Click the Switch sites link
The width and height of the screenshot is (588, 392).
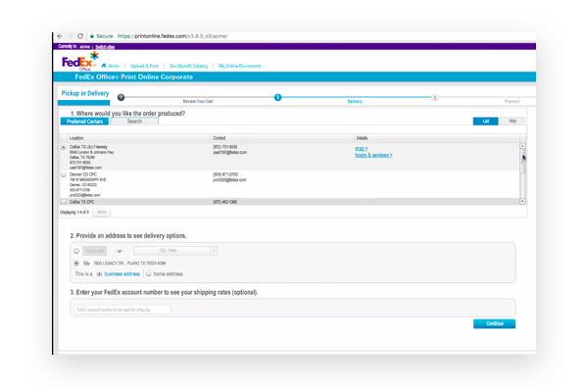(105, 46)
